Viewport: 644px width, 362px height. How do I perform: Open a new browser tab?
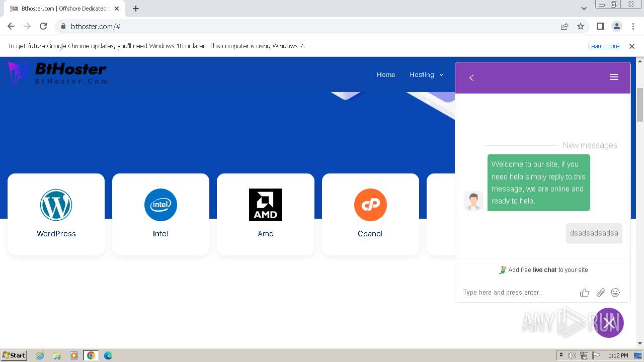pyautogui.click(x=135, y=9)
